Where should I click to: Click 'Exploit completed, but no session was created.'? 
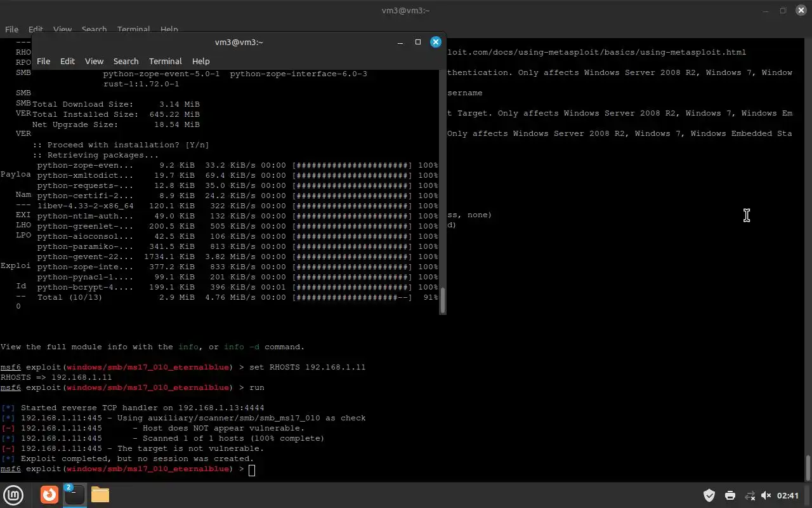click(x=127, y=458)
